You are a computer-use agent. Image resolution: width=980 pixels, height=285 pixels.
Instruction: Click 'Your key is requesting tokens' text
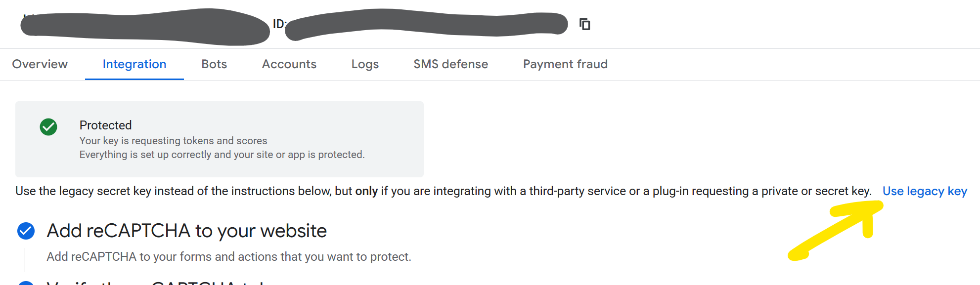point(173,141)
